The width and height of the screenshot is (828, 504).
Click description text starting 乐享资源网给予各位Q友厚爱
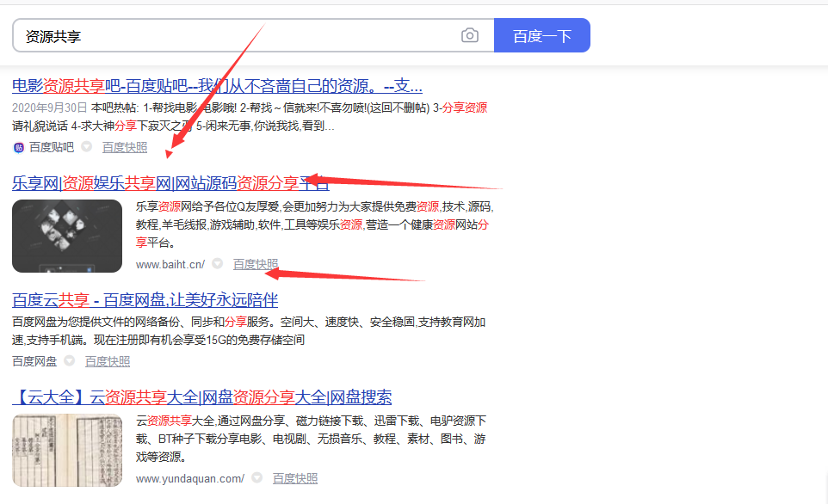coord(315,224)
